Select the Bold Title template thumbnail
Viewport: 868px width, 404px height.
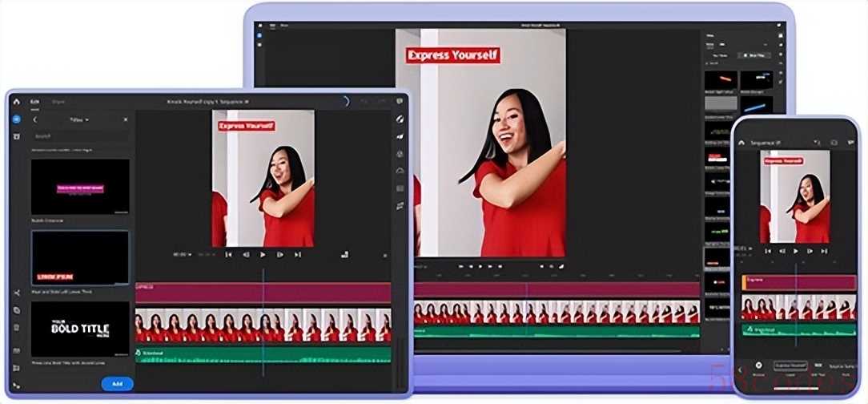point(79,329)
